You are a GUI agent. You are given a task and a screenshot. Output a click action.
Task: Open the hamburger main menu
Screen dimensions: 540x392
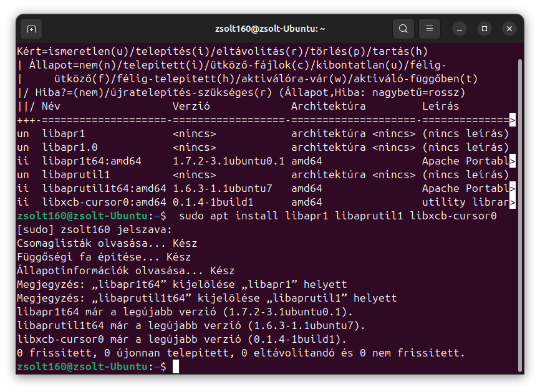pyautogui.click(x=429, y=29)
